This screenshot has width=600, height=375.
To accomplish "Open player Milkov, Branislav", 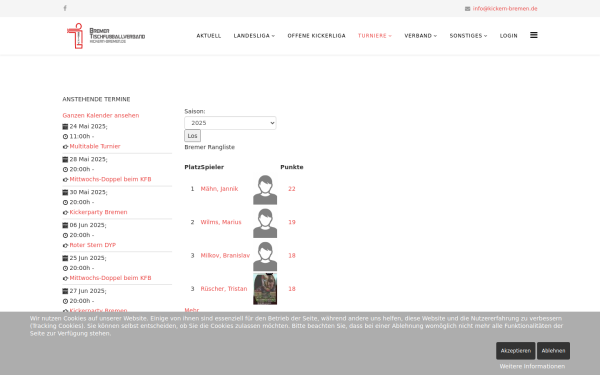I will tap(225, 255).
